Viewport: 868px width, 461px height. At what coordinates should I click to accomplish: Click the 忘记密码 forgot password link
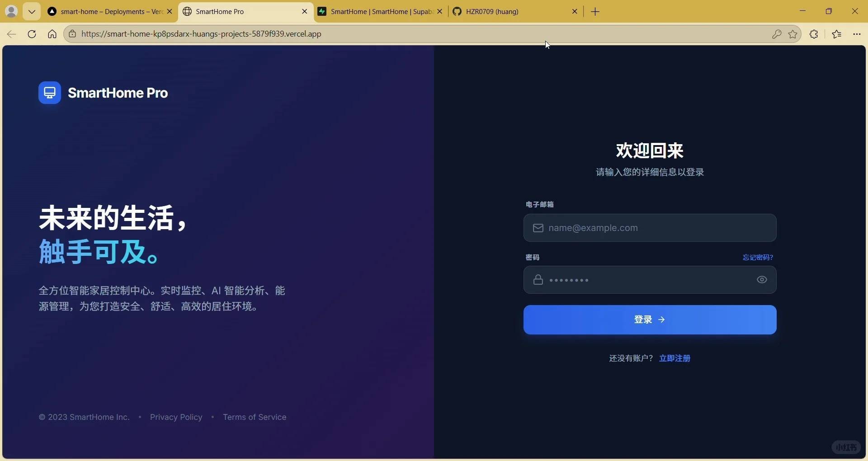(758, 257)
